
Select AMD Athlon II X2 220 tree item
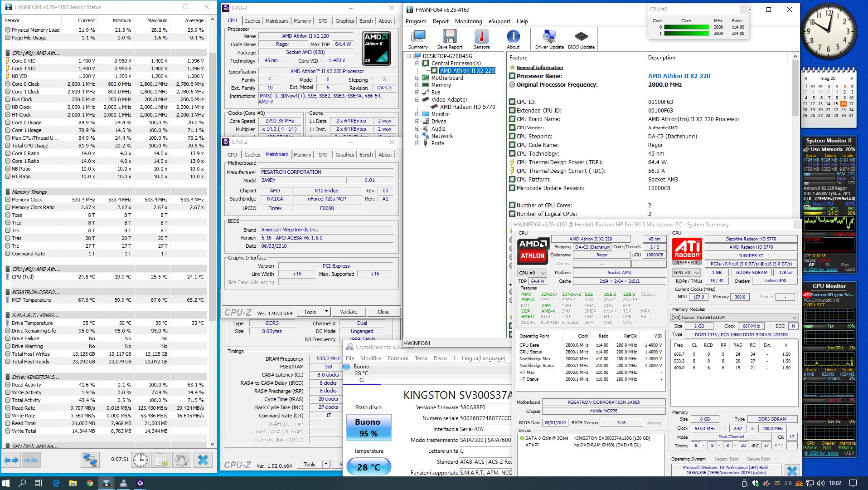[x=467, y=71]
